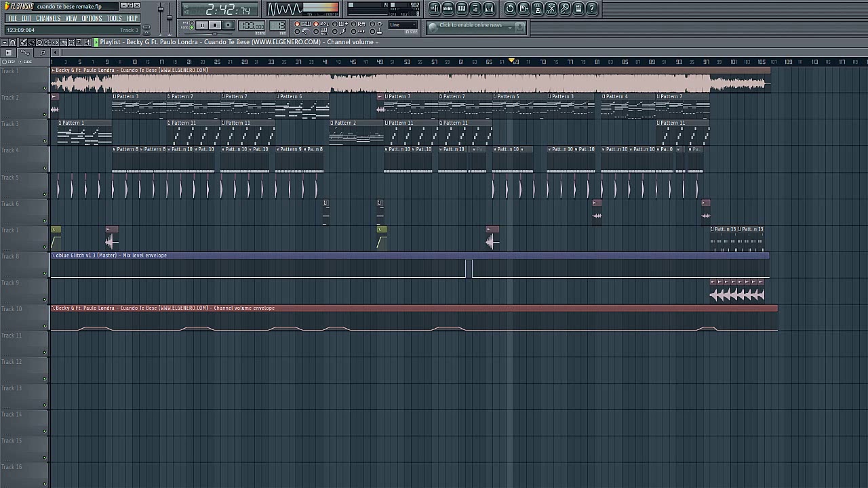Select the playlist Playback speaker tool

(87, 42)
